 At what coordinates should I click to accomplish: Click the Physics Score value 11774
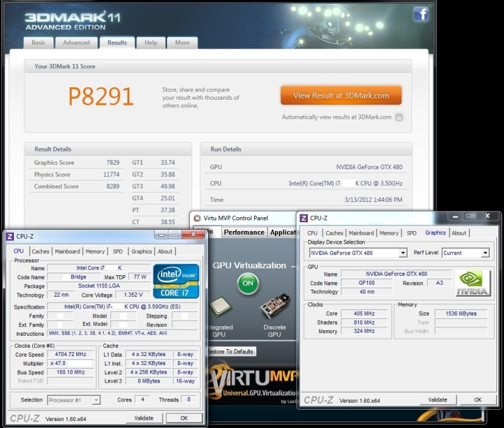[111, 175]
